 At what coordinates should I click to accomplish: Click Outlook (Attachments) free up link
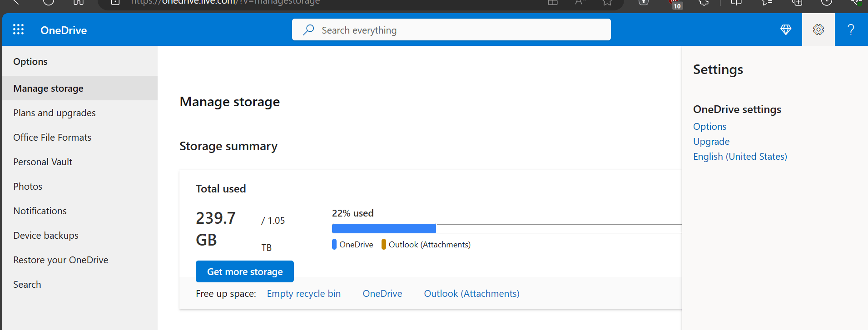point(471,294)
